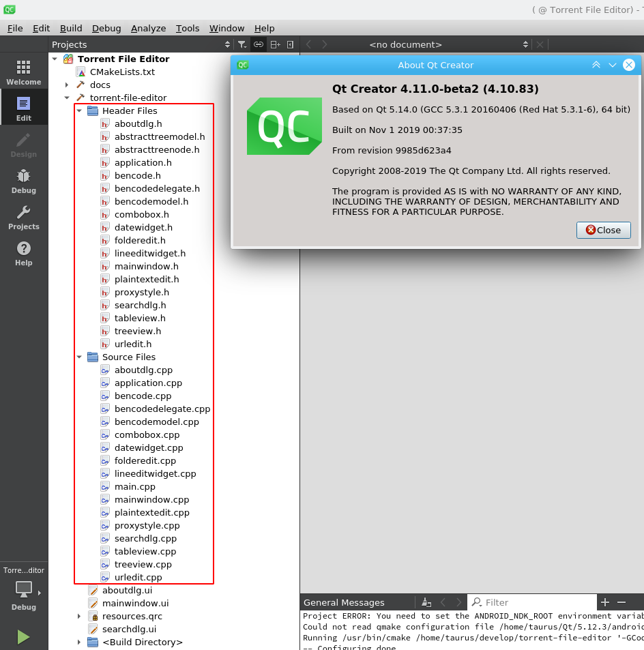
Task: Open the disabled Design mode
Action: [x=24, y=145]
